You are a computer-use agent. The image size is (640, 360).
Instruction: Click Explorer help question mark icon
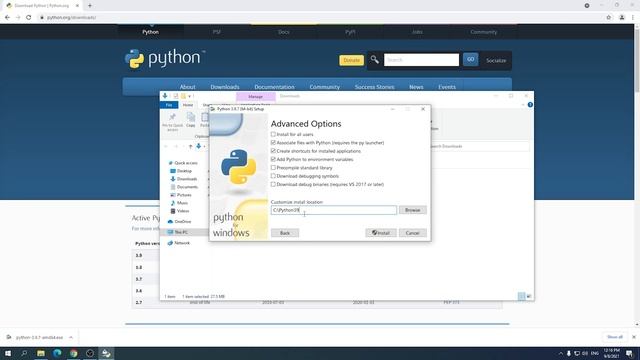point(530,105)
